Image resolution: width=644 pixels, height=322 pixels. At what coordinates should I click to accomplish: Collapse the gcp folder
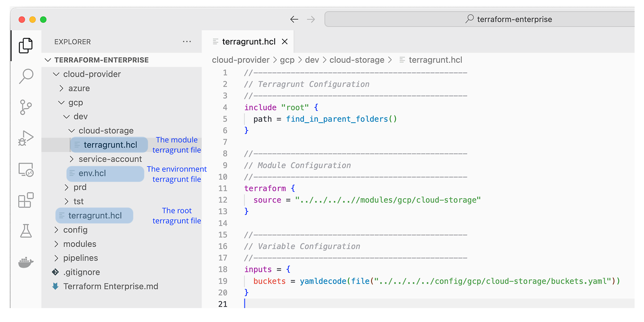(61, 102)
